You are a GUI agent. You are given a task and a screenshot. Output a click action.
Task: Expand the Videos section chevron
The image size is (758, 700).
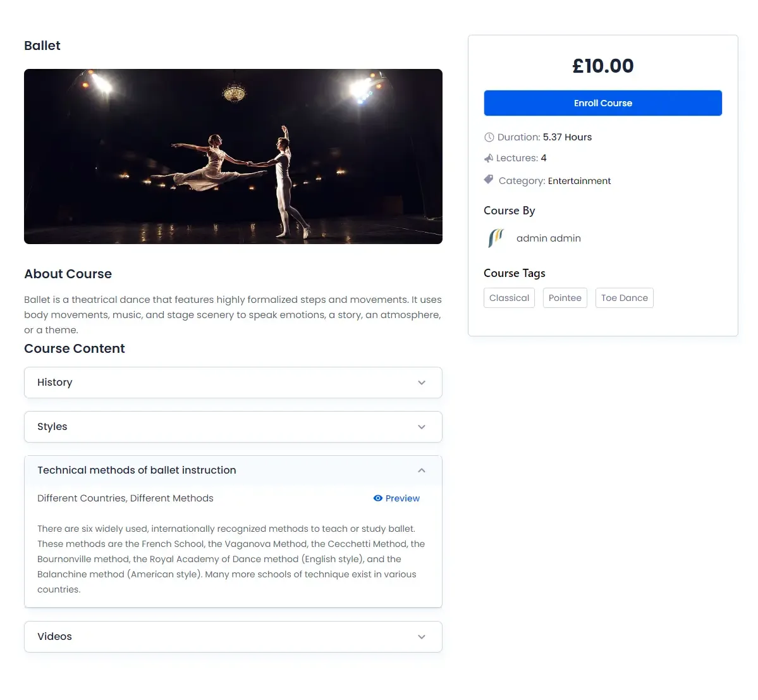(x=422, y=637)
